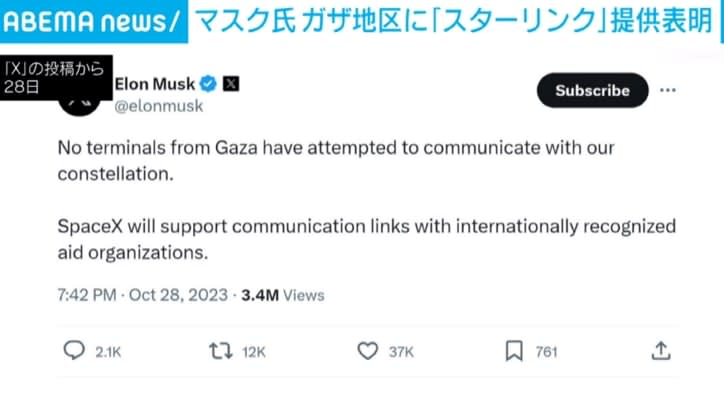
Task: Like the post with the heart icon
Action: (368, 351)
